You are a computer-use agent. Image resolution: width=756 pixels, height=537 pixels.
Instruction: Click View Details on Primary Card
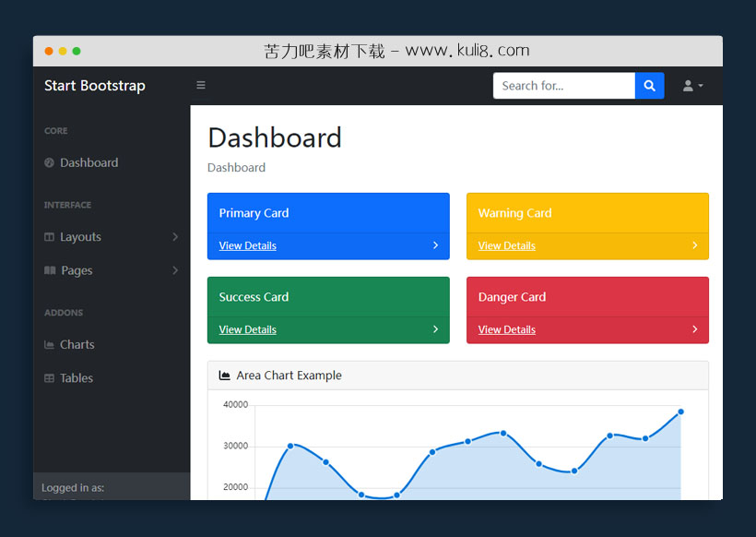pos(247,246)
